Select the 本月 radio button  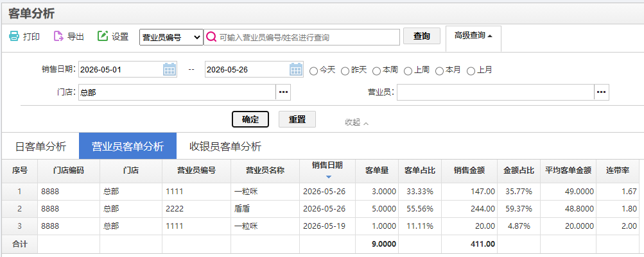(439, 71)
